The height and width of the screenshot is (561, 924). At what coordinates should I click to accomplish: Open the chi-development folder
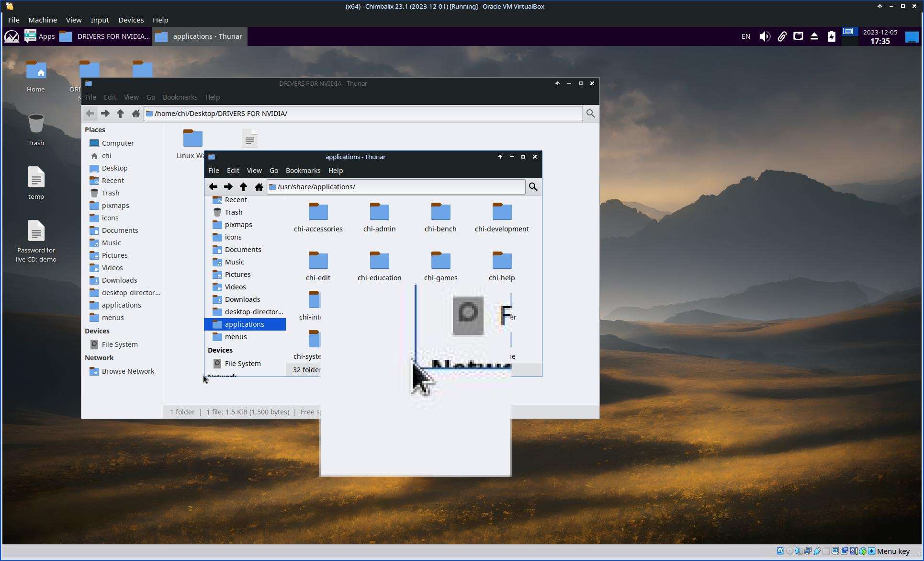502,218
